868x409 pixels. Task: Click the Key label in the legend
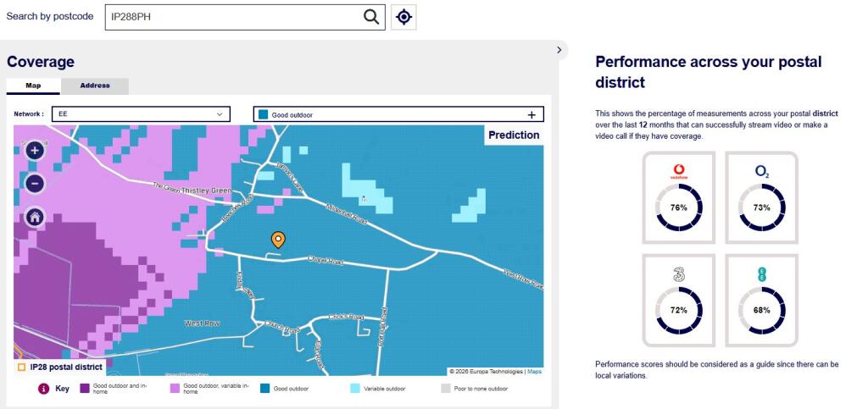(63, 389)
